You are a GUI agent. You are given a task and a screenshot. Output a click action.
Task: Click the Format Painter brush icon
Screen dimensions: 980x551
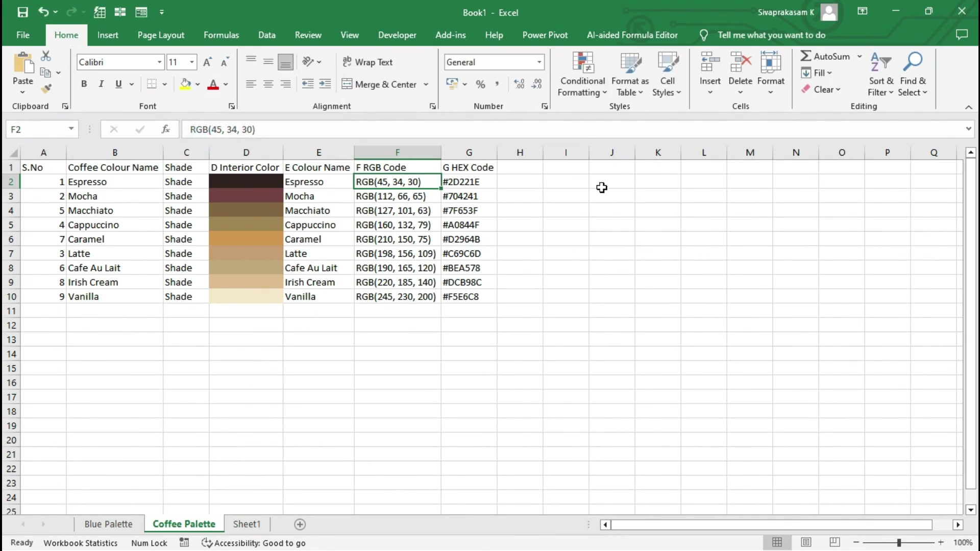pyautogui.click(x=46, y=89)
